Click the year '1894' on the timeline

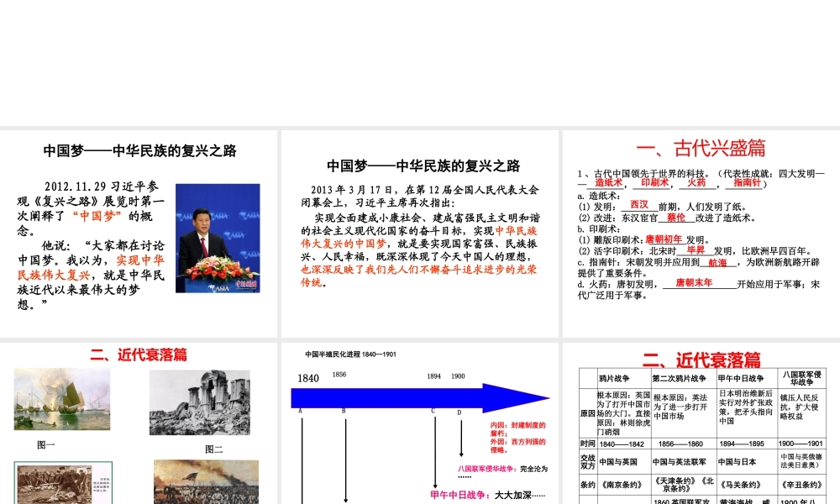pos(434,376)
